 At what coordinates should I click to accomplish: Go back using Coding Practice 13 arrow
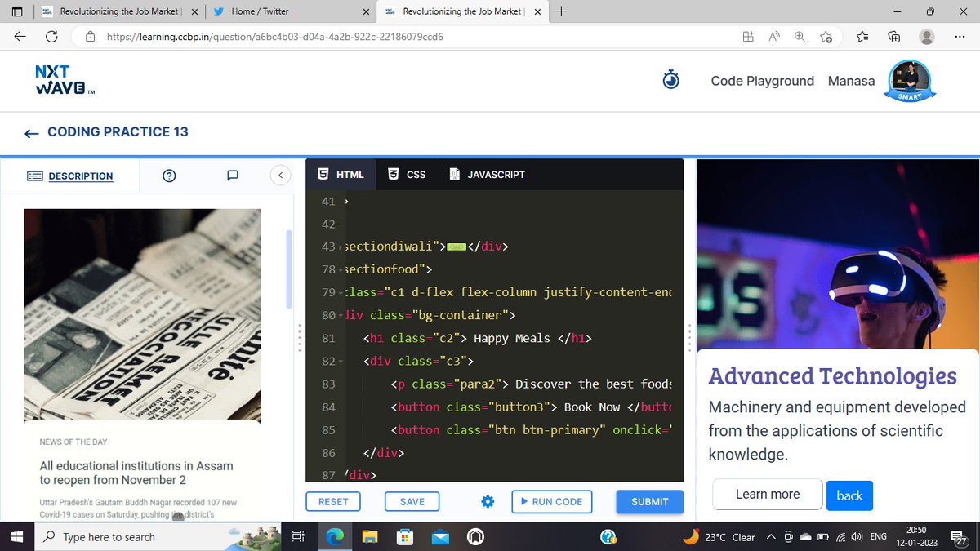pyautogui.click(x=32, y=132)
